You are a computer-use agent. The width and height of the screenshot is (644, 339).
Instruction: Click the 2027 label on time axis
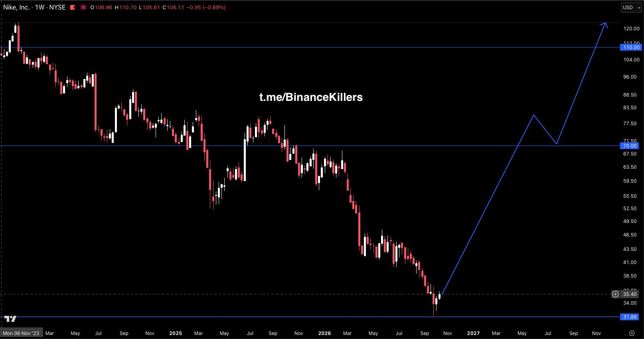coord(473,333)
